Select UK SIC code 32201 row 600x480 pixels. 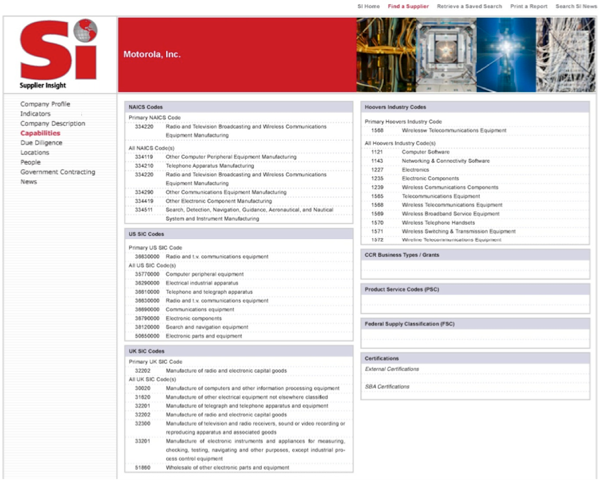(239, 406)
